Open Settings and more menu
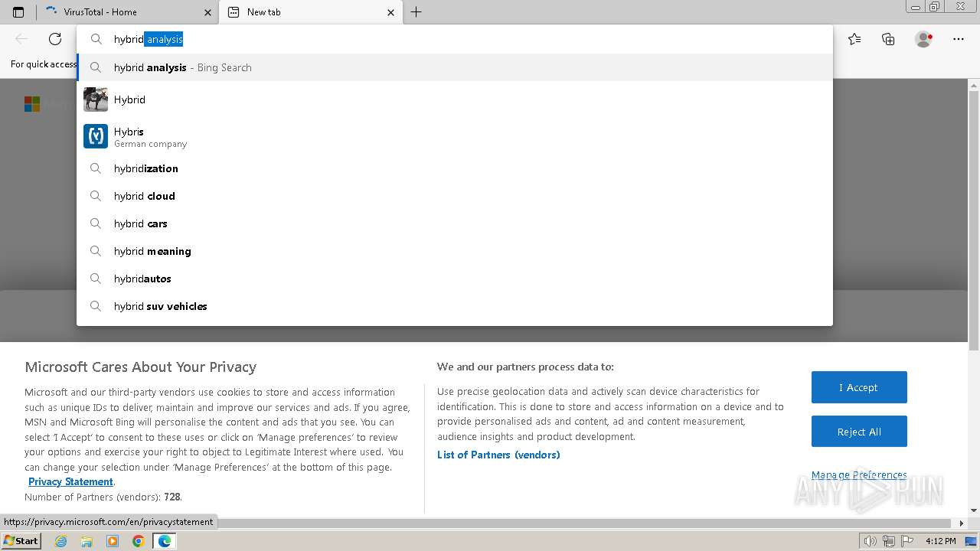980x551 pixels. pos(959,39)
